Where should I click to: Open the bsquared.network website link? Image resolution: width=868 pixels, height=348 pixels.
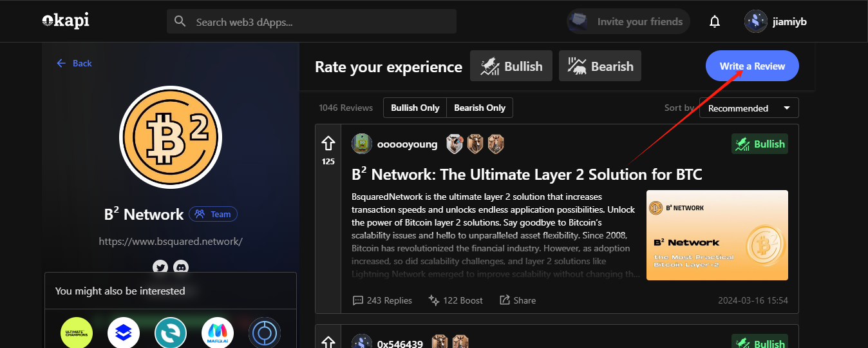171,242
